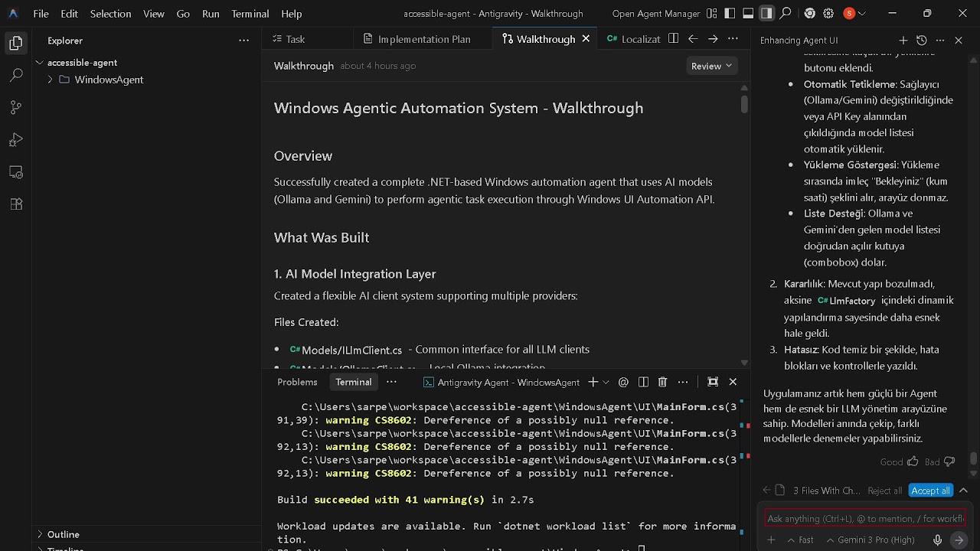The width and height of the screenshot is (980, 551).
Task: Expand the files with changes list chevron
Action: (963, 491)
